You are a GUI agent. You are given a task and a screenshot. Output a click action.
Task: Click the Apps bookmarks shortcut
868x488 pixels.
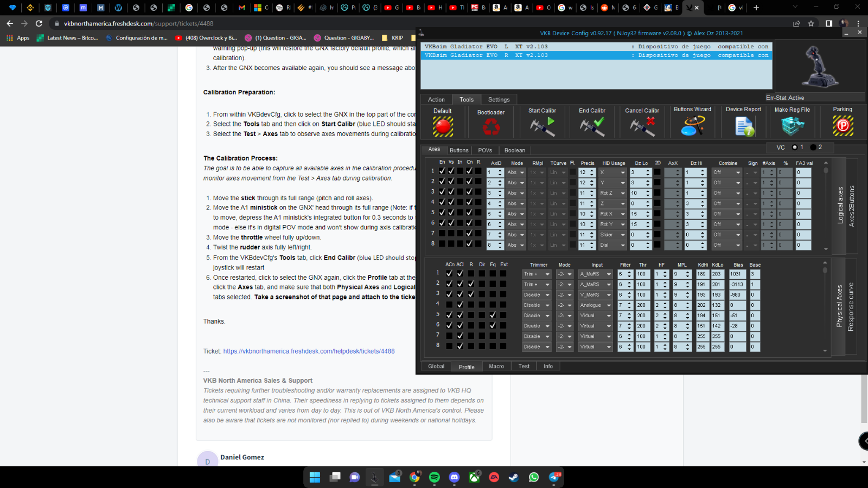(x=18, y=38)
